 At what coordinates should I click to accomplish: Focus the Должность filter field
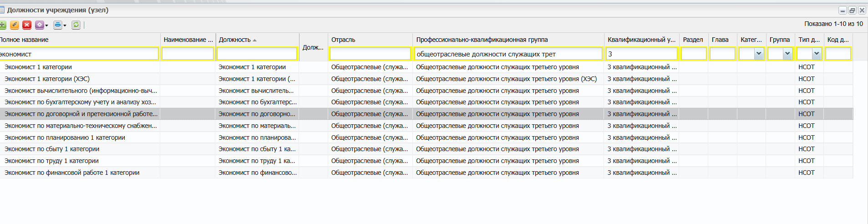pos(257,54)
